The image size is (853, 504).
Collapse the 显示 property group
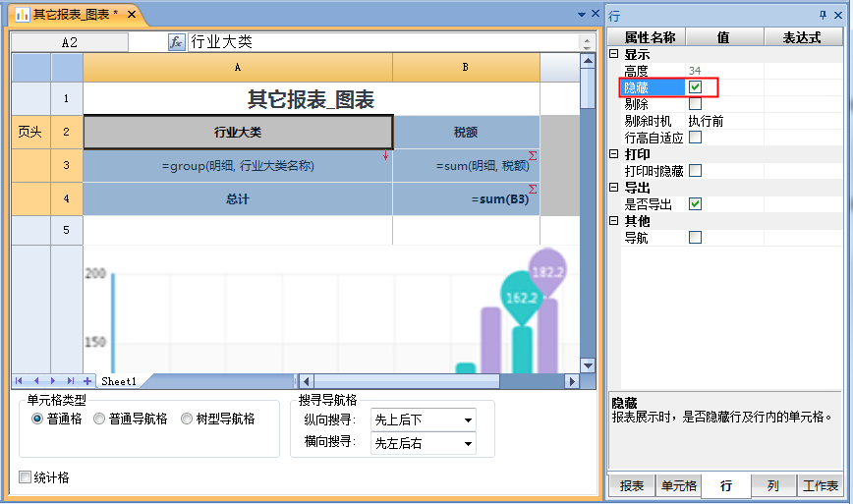614,55
